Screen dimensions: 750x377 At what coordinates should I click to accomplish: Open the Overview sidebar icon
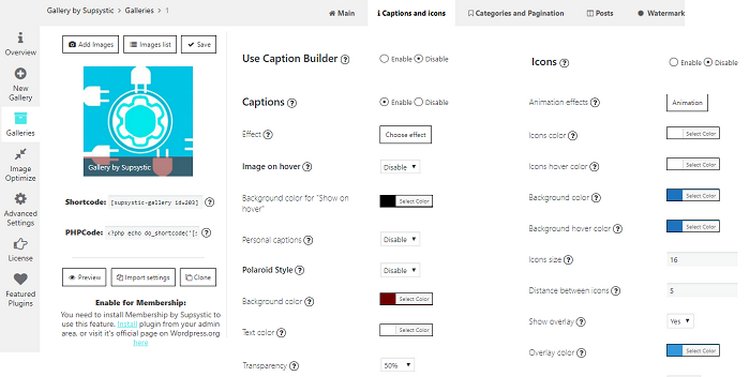tap(20, 37)
